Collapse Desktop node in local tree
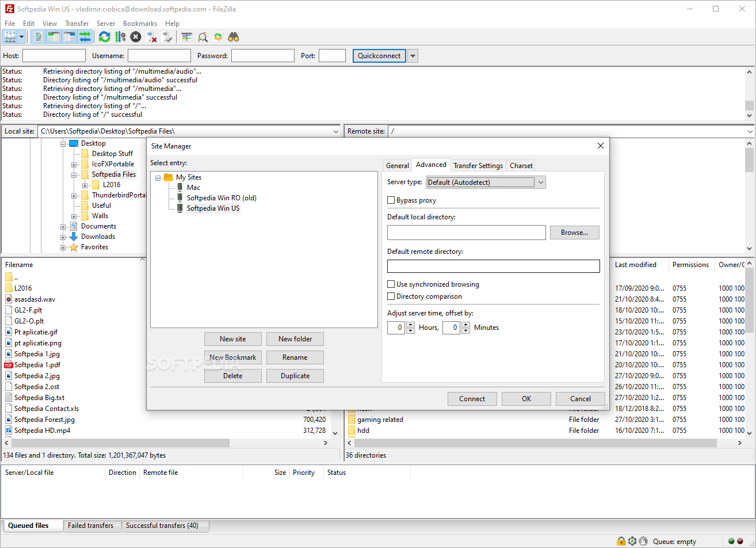The width and height of the screenshot is (756, 548). [63, 143]
